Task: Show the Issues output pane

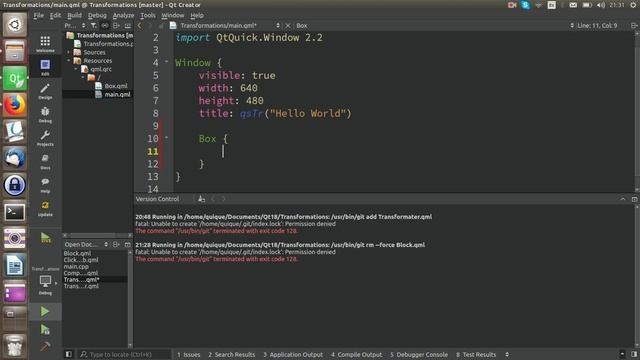Action: (189, 354)
